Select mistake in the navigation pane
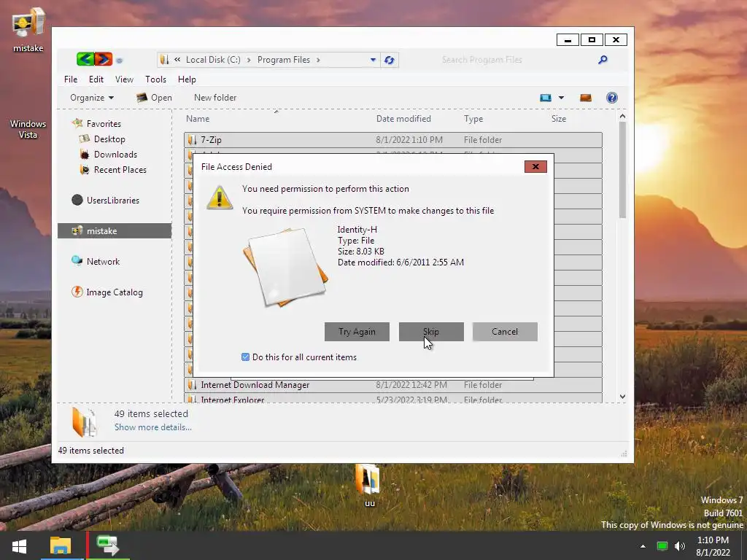Image resolution: width=747 pixels, height=560 pixels. pos(115,231)
